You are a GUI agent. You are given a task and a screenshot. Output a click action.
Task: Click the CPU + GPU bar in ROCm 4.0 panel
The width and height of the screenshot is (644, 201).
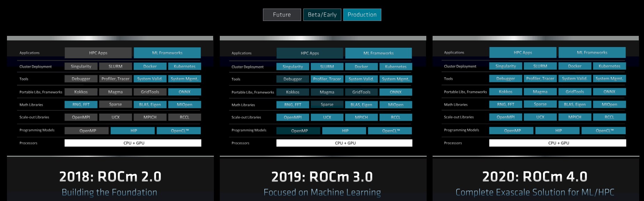coord(558,143)
